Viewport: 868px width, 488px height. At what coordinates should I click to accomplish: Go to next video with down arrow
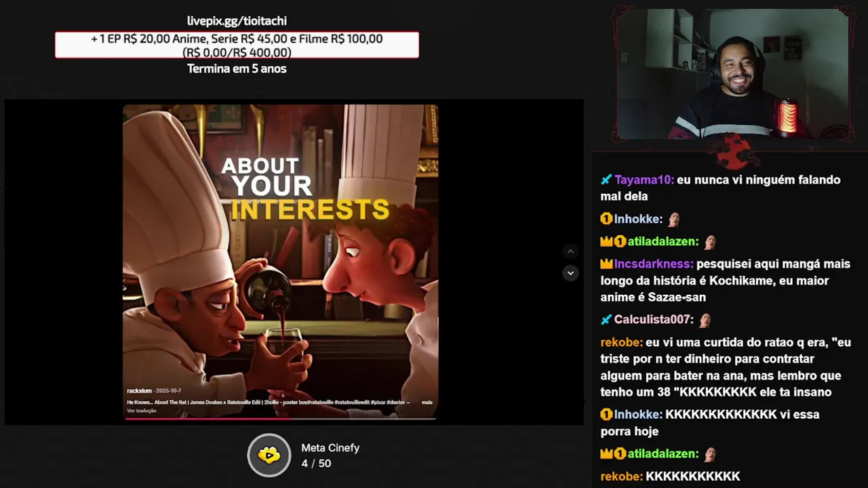[x=570, y=273]
